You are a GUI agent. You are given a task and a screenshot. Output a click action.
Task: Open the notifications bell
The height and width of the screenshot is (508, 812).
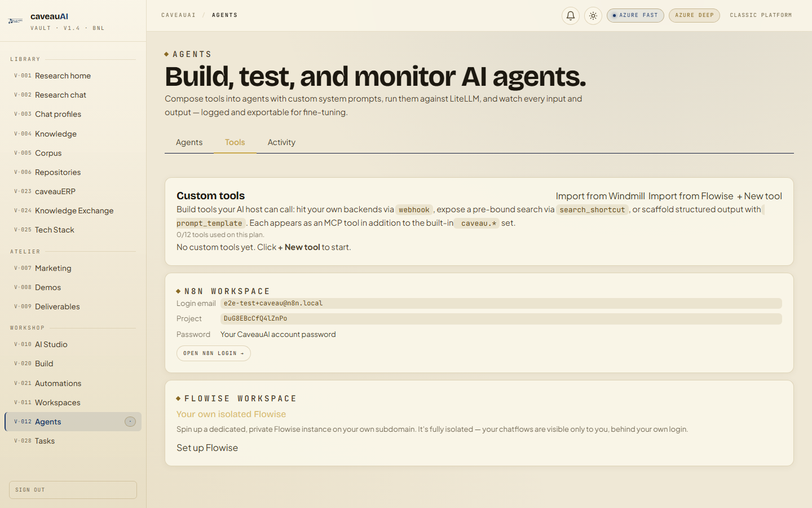click(571, 16)
